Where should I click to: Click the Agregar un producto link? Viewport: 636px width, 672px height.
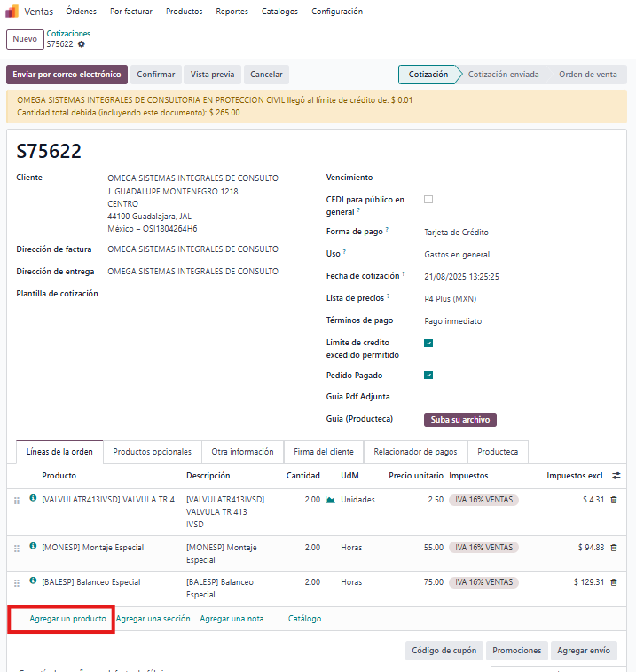pyautogui.click(x=67, y=619)
